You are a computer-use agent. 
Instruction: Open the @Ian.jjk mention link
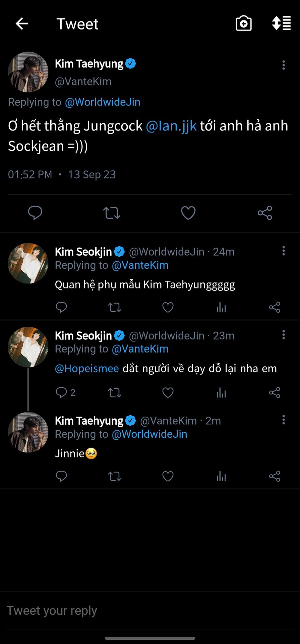click(171, 126)
